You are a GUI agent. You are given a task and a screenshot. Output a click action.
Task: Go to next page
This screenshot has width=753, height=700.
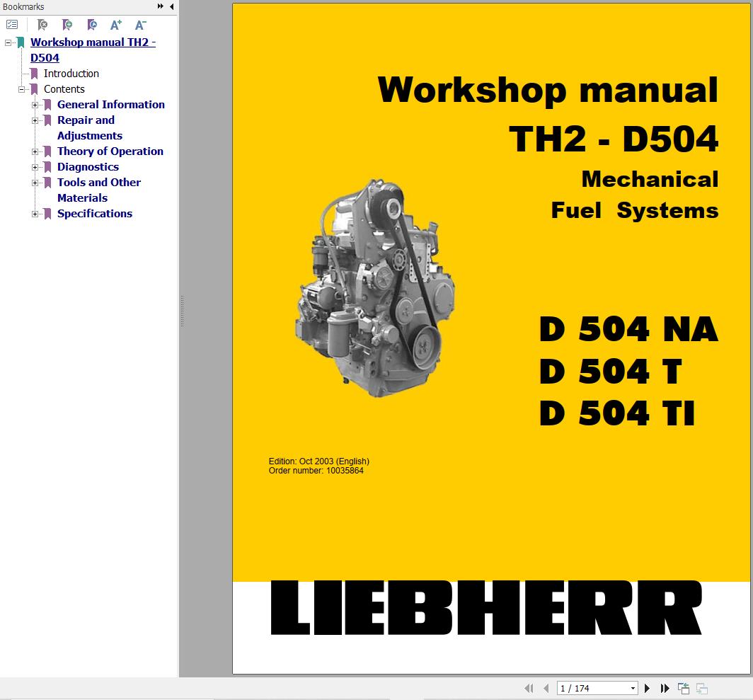(647, 689)
